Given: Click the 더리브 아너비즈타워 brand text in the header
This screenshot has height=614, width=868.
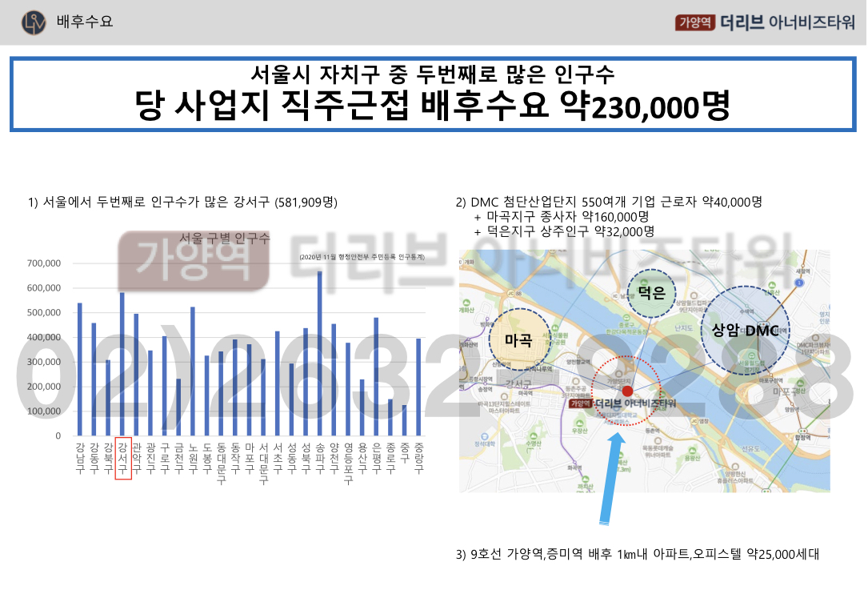Looking at the screenshot, I should [x=788, y=22].
